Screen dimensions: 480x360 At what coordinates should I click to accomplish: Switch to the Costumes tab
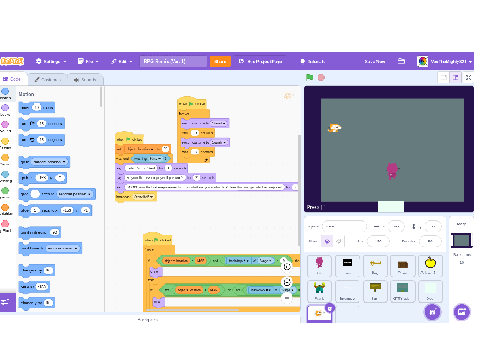click(48, 79)
